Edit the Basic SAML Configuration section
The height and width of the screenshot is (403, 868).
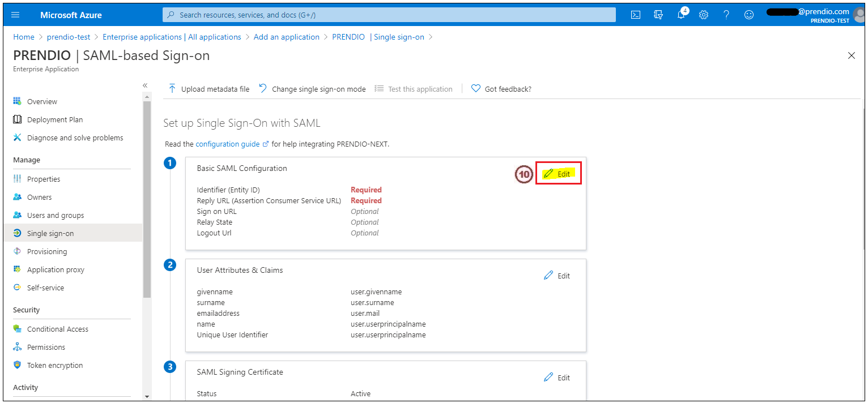coord(558,173)
